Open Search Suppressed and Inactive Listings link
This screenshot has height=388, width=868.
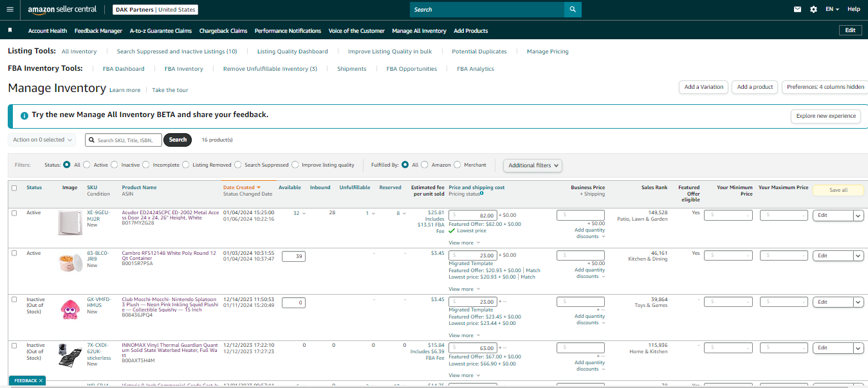[177, 51]
